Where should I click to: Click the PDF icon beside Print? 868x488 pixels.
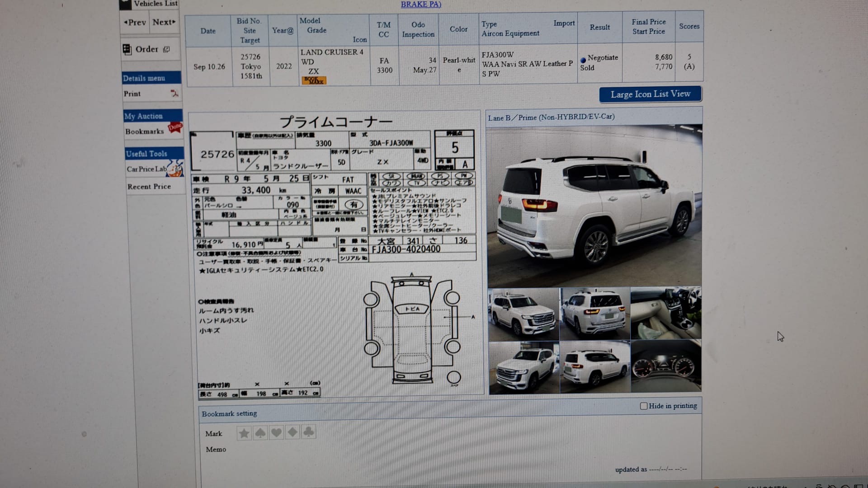(175, 94)
